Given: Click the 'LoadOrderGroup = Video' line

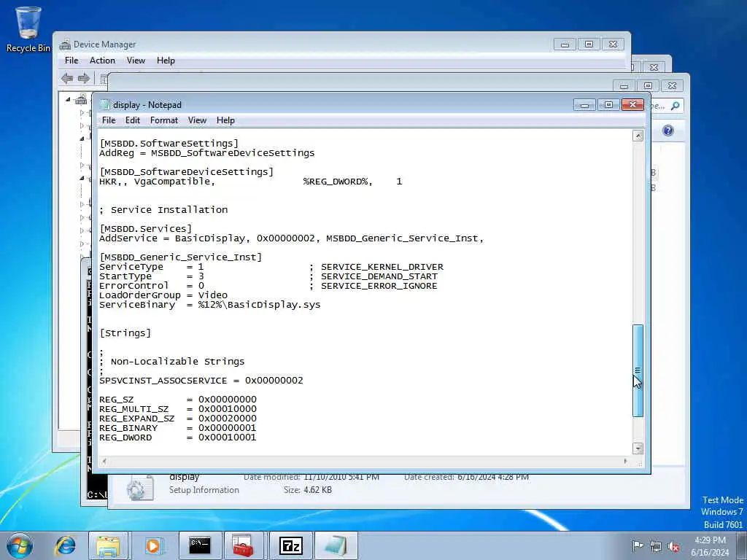Looking at the screenshot, I should (163, 295).
